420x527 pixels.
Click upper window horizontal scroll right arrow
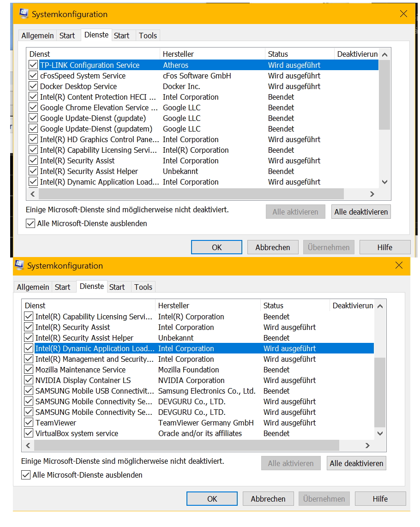click(x=372, y=194)
